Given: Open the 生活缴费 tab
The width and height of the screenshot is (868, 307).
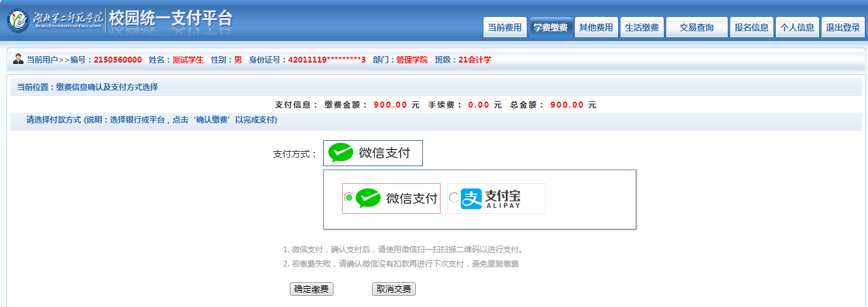Looking at the screenshot, I should 642,27.
